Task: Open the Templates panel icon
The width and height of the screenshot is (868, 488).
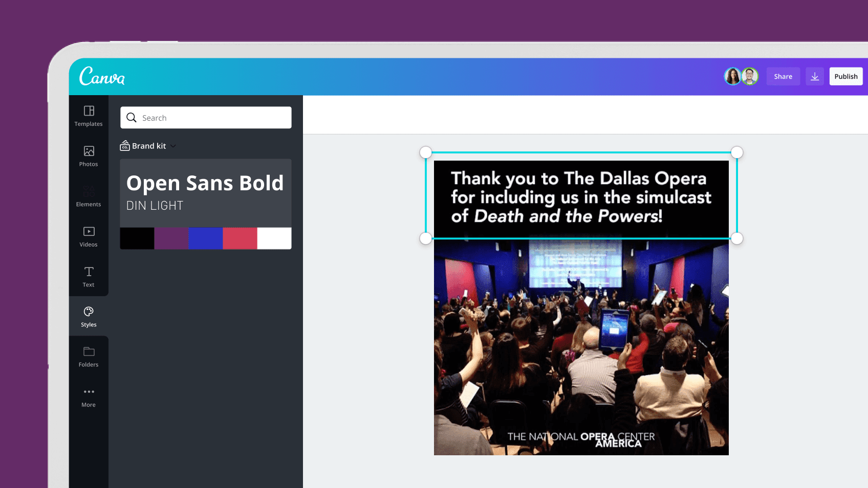Action: [89, 111]
